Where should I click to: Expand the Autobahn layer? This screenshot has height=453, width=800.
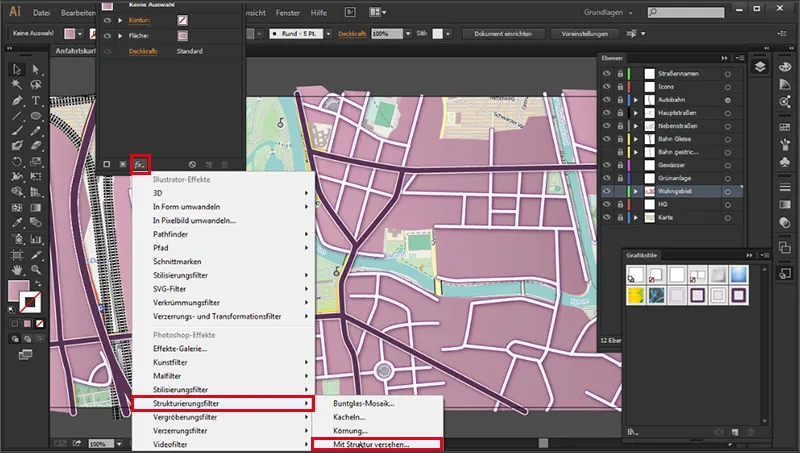[x=636, y=100]
